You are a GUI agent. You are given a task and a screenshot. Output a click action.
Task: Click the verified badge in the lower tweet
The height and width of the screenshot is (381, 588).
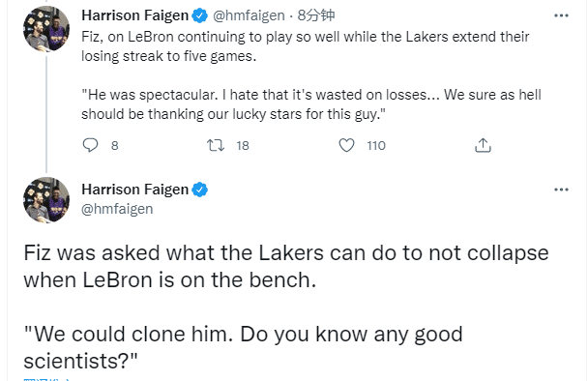tap(199, 190)
